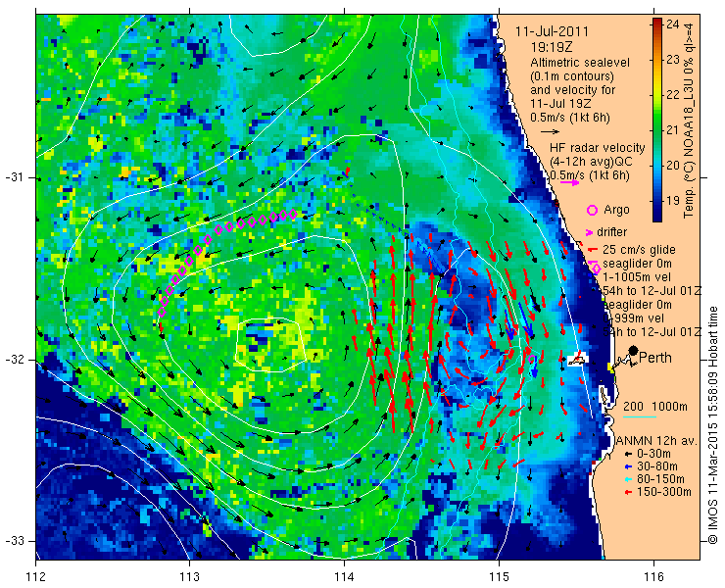
Task: Click the Argo legend label
Action: [616, 210]
